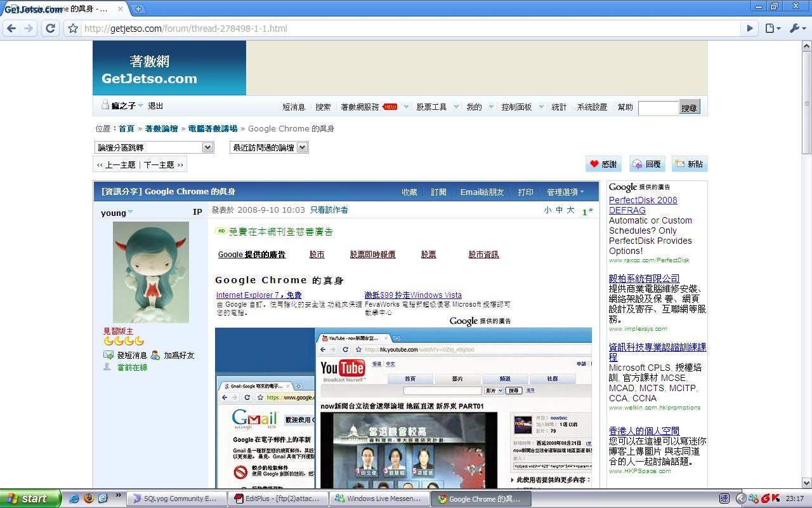Open a new tab with plus button
Screen dimensions: 812x508
pyautogui.click(x=138, y=9)
